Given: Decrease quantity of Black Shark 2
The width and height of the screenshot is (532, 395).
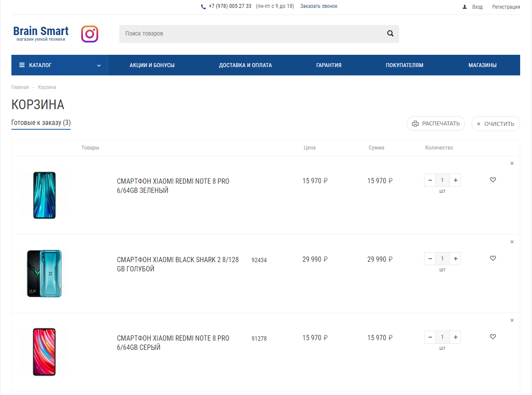Looking at the screenshot, I should tap(430, 259).
